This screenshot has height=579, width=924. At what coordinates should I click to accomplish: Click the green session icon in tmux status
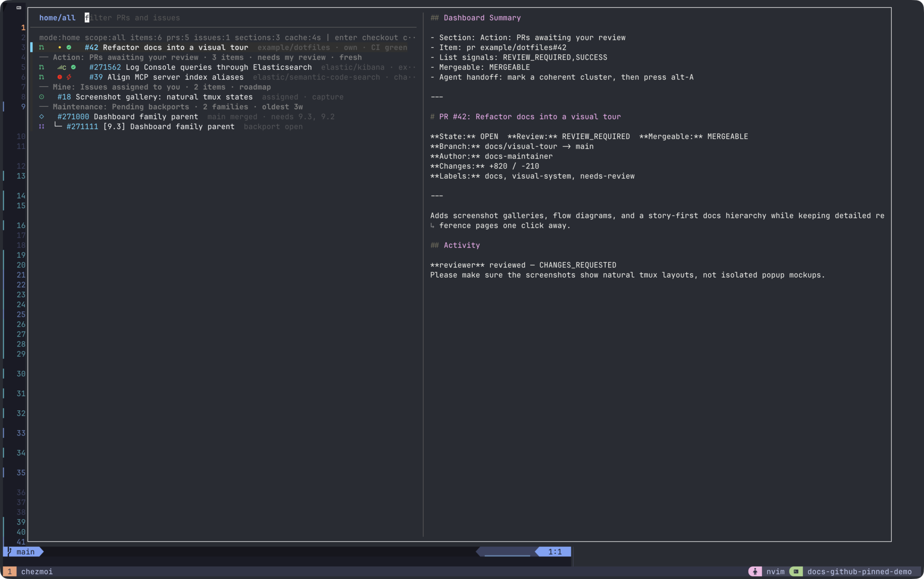(x=796, y=572)
